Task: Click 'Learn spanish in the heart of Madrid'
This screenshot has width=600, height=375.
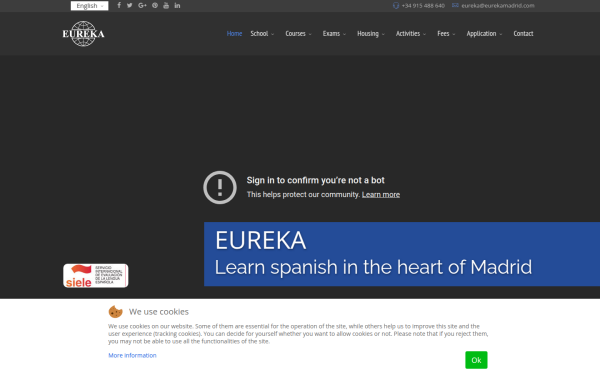Action: point(373,267)
